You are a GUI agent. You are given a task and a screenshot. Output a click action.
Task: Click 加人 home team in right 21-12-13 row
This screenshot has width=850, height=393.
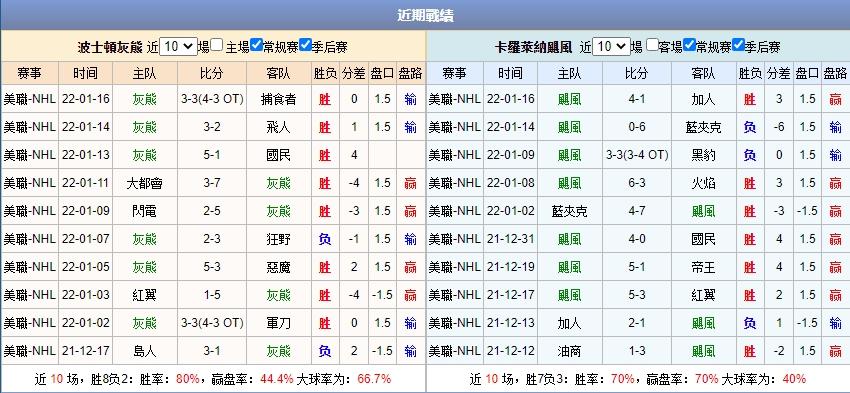[569, 323]
